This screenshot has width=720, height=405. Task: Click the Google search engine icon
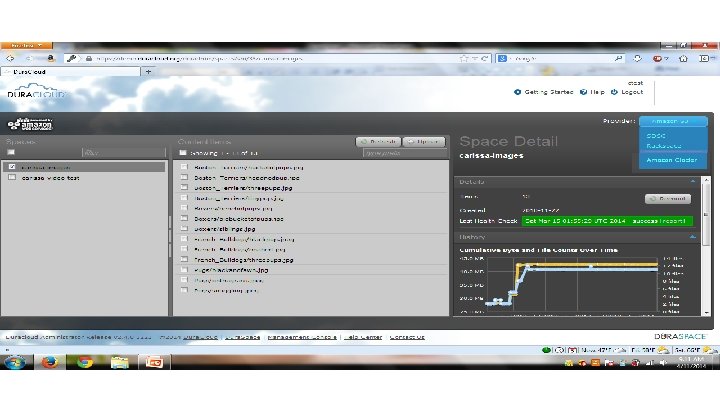(502, 58)
